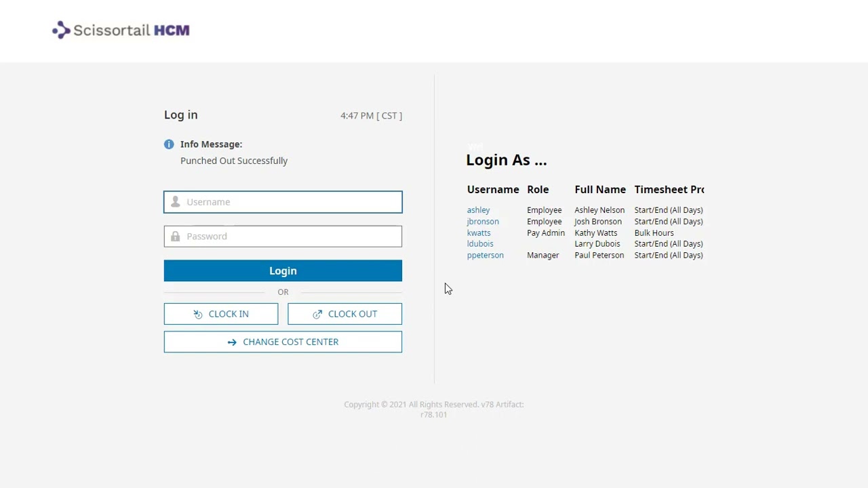Click the blue Login button

283,271
